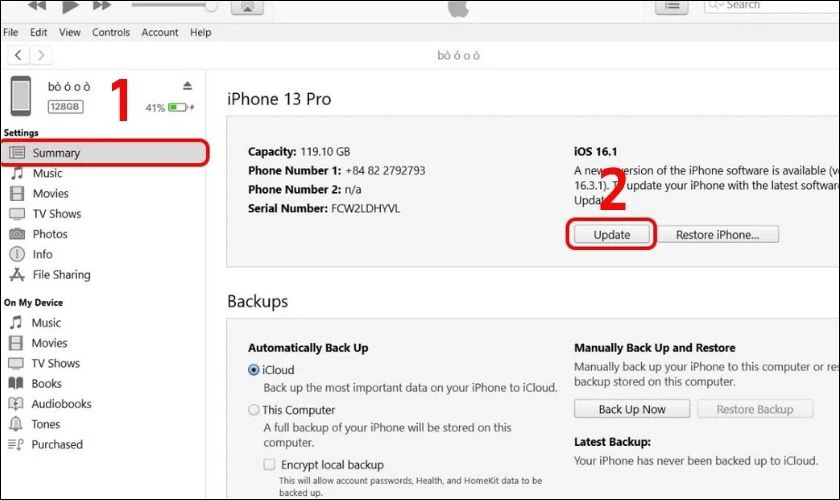Click the Rewind previous track button

coord(36,5)
